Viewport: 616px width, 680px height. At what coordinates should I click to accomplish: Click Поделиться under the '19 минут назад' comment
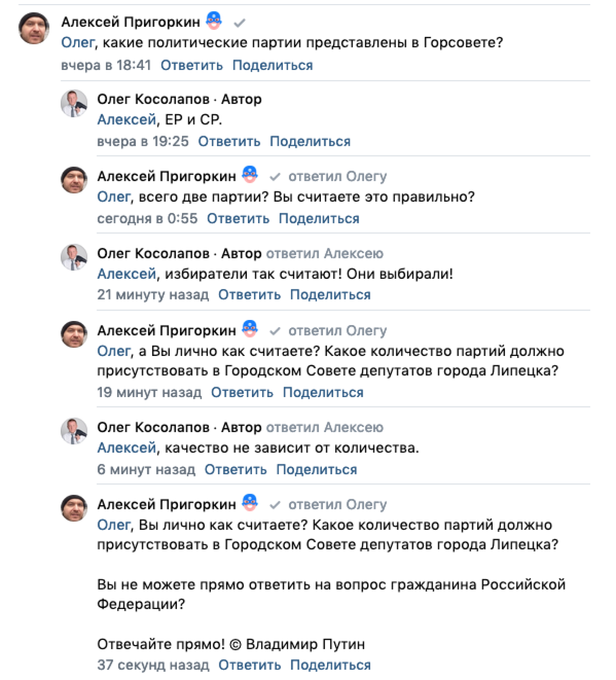(x=324, y=393)
